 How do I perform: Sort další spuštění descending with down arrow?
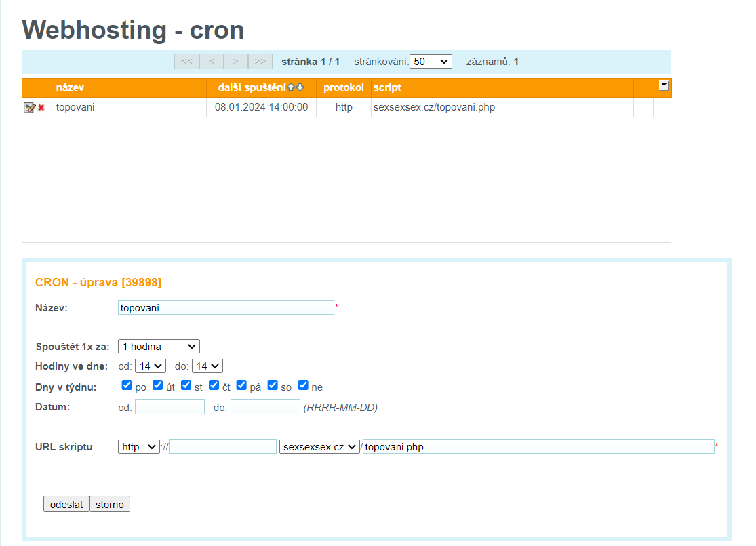point(300,87)
